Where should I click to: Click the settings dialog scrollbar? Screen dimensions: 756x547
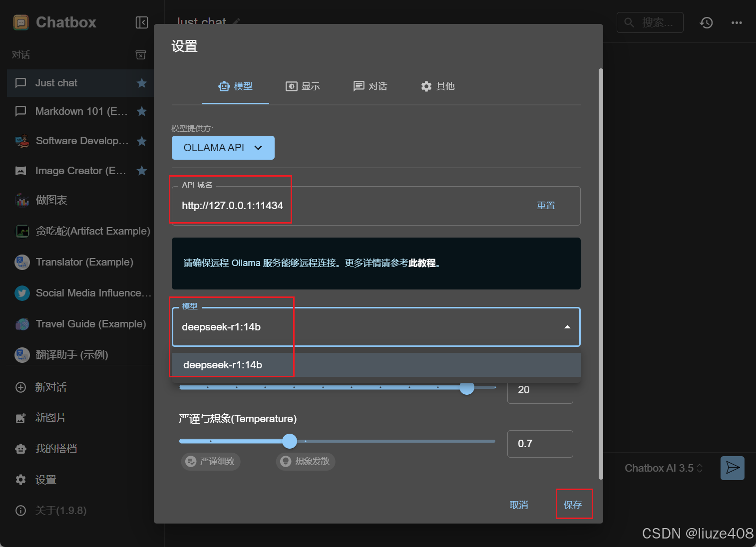[601, 273]
